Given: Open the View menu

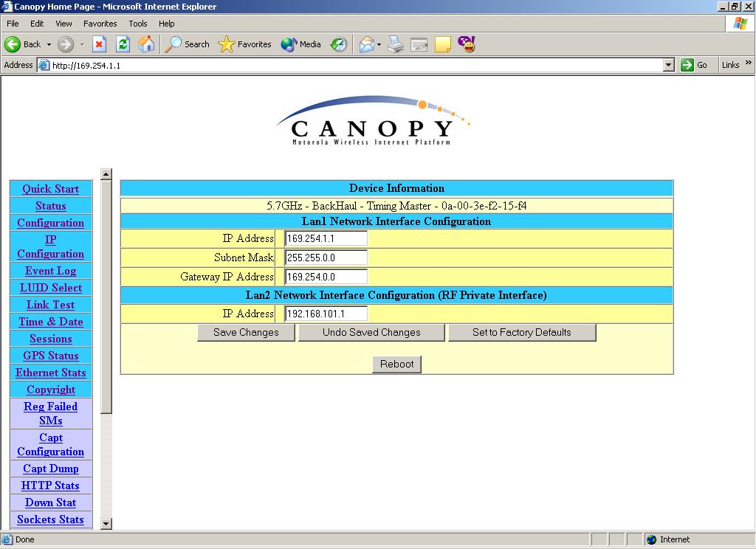Looking at the screenshot, I should click(63, 24).
